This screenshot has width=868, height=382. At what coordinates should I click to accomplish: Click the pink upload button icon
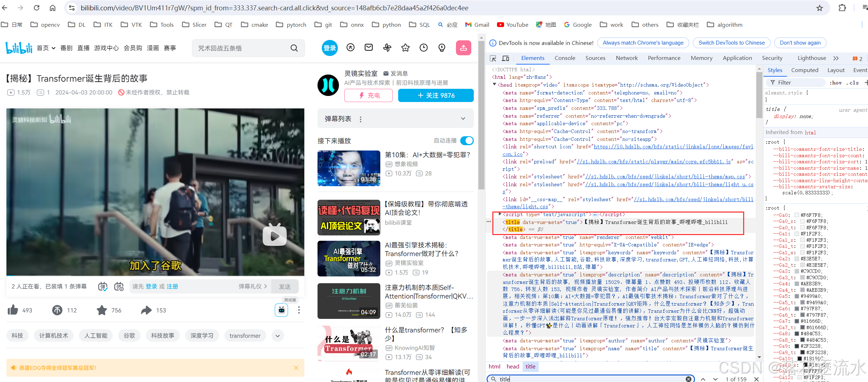pos(463,48)
